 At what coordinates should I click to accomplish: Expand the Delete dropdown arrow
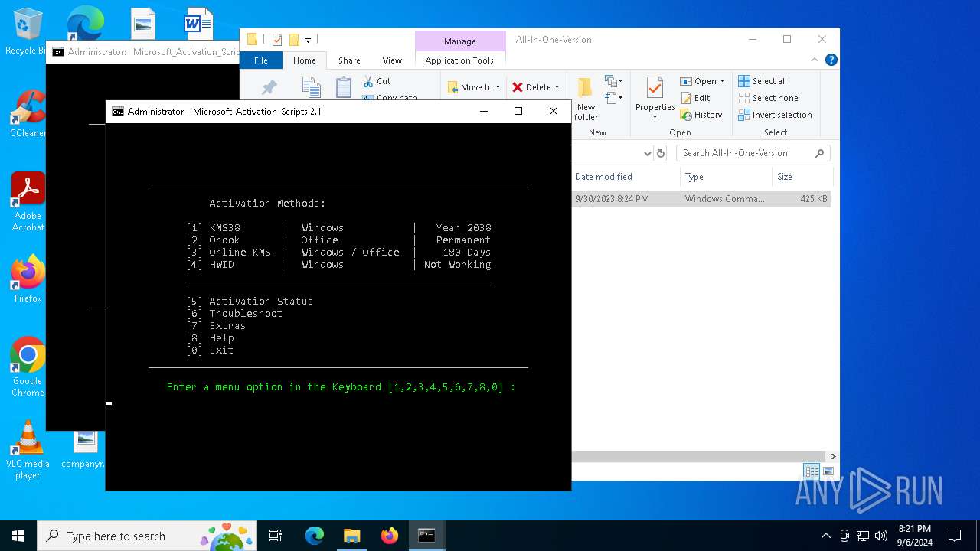(x=557, y=87)
